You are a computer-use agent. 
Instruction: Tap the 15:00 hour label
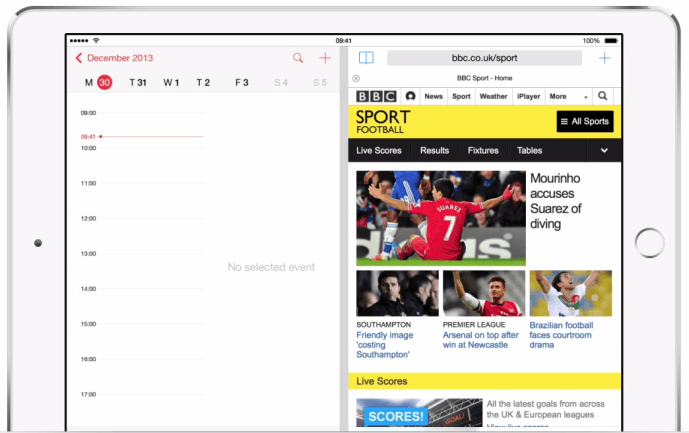click(x=88, y=324)
